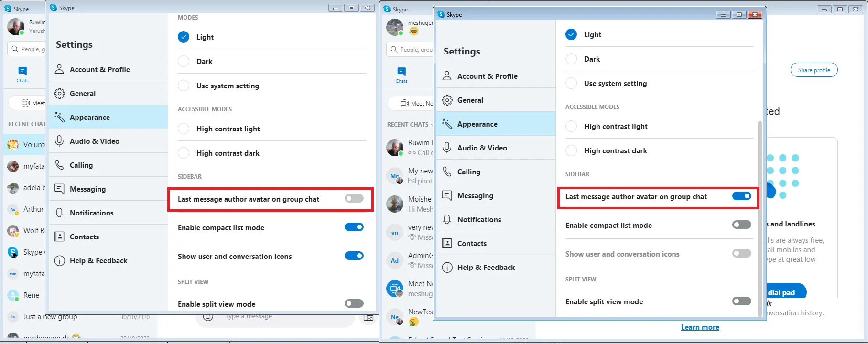Click Meet button in left window

pyautogui.click(x=28, y=103)
